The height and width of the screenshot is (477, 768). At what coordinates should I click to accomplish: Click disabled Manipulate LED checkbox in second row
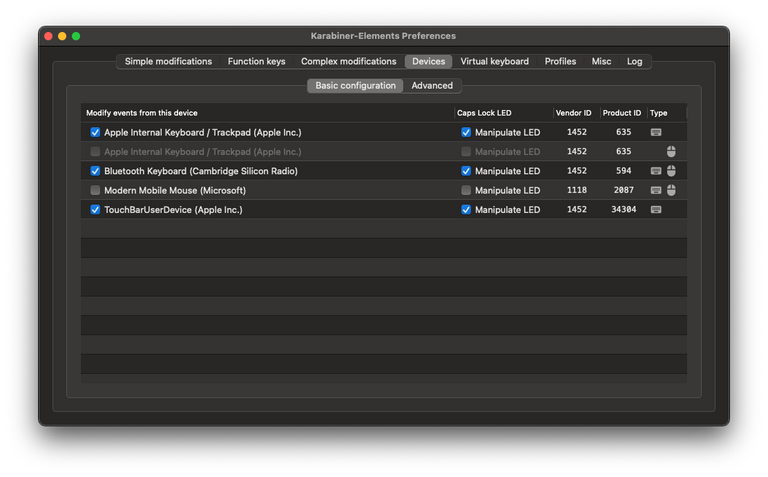[x=466, y=151]
